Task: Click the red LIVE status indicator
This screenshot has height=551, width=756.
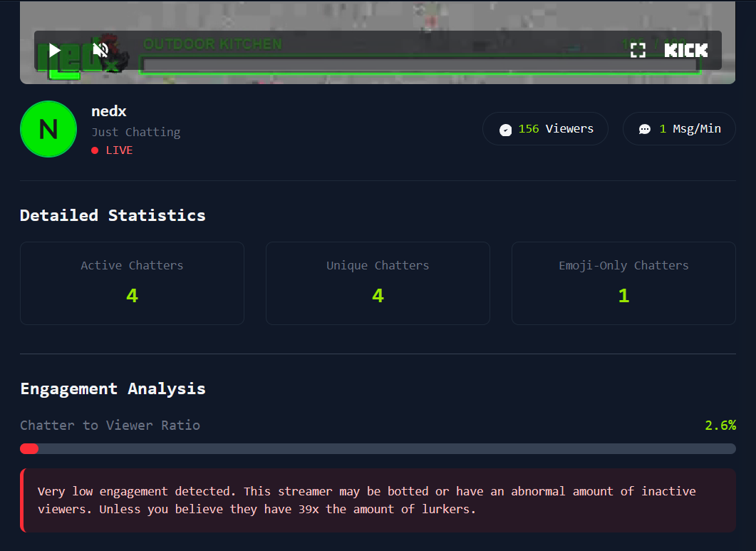Action: (x=112, y=150)
